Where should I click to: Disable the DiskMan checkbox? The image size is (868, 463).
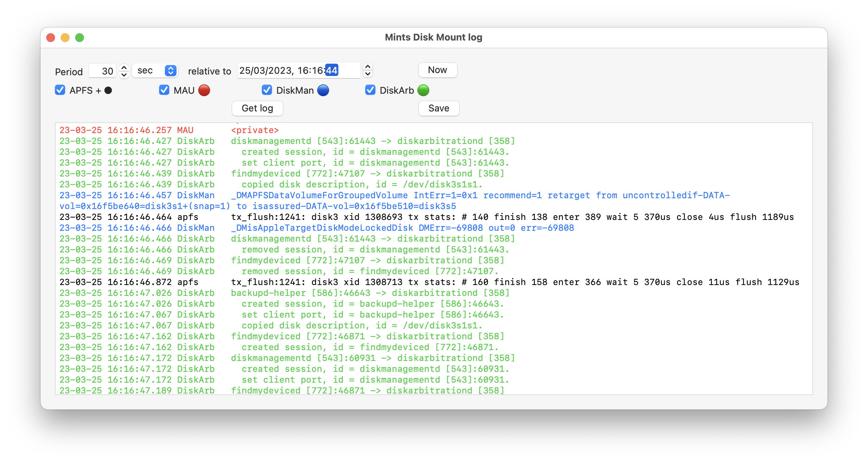267,90
